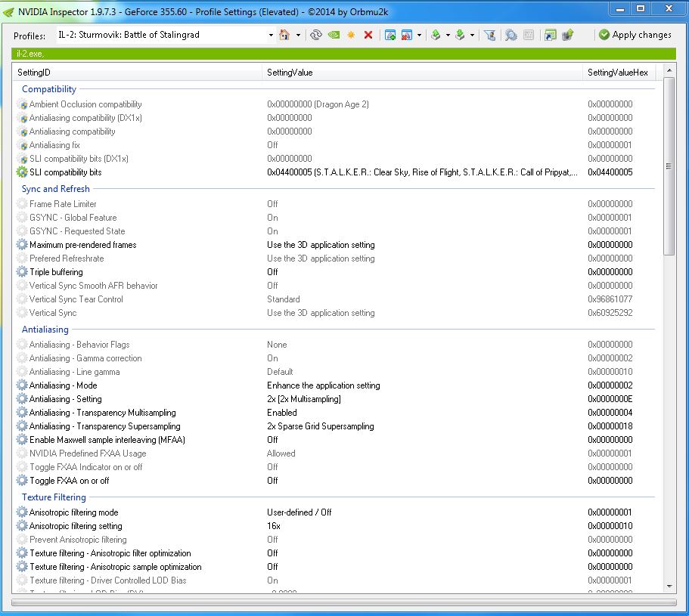
Task: Click the grid bit value editor icon
Action: coord(529,35)
